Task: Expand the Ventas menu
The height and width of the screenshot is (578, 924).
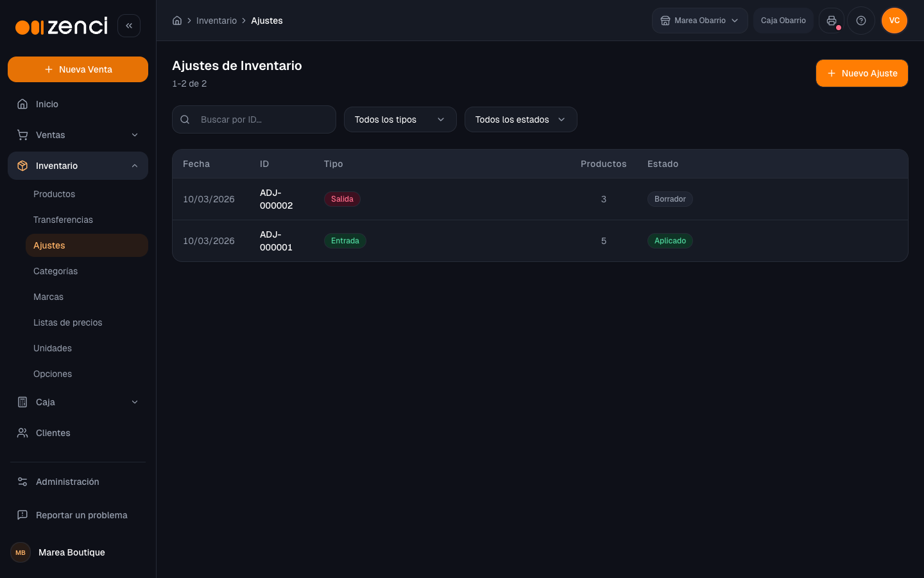Action: [78, 135]
